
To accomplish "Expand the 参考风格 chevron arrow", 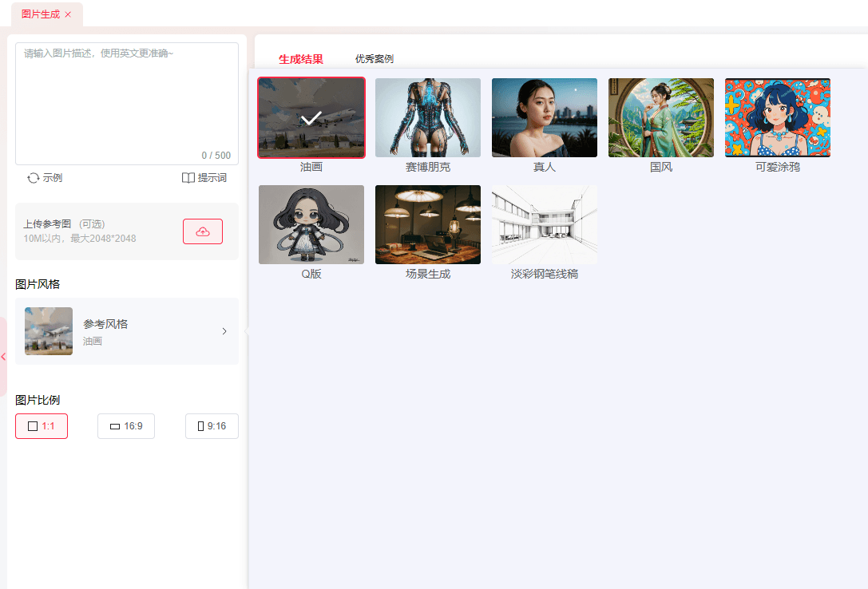I will coord(224,331).
